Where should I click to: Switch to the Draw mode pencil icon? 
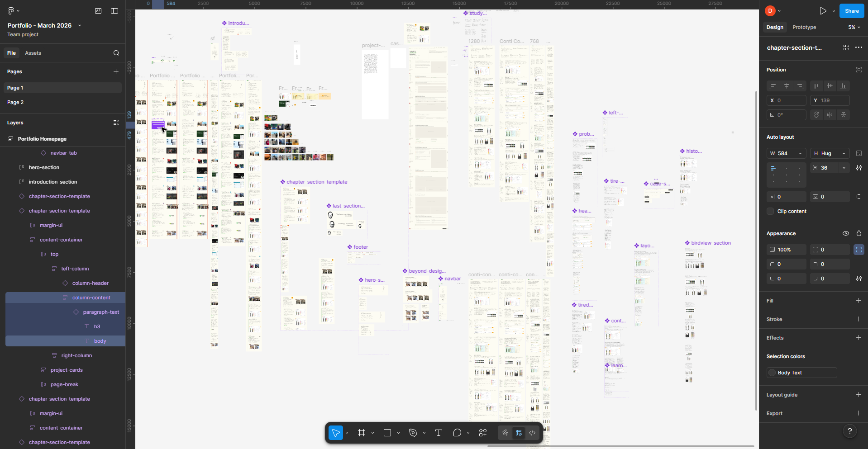point(504,433)
